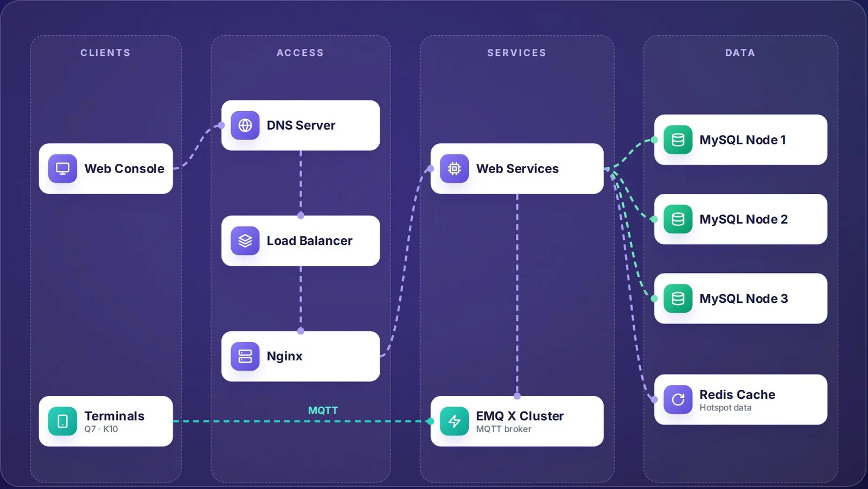Viewport: 868px width, 489px height.
Task: Select the "MySQL Node 2" label
Action: coord(744,219)
